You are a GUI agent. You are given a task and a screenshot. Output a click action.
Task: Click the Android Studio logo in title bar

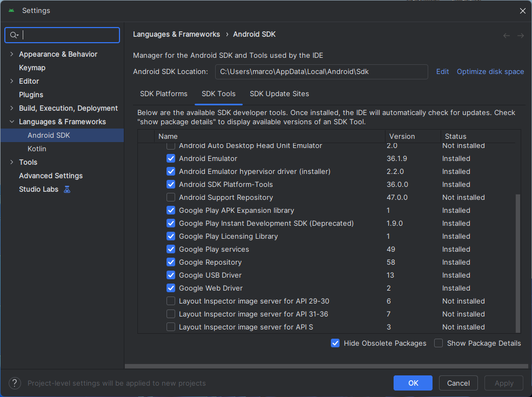pos(11,11)
